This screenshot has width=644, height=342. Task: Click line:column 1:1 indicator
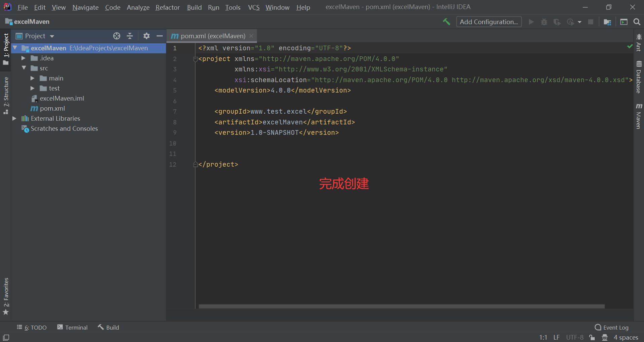pyautogui.click(x=543, y=337)
